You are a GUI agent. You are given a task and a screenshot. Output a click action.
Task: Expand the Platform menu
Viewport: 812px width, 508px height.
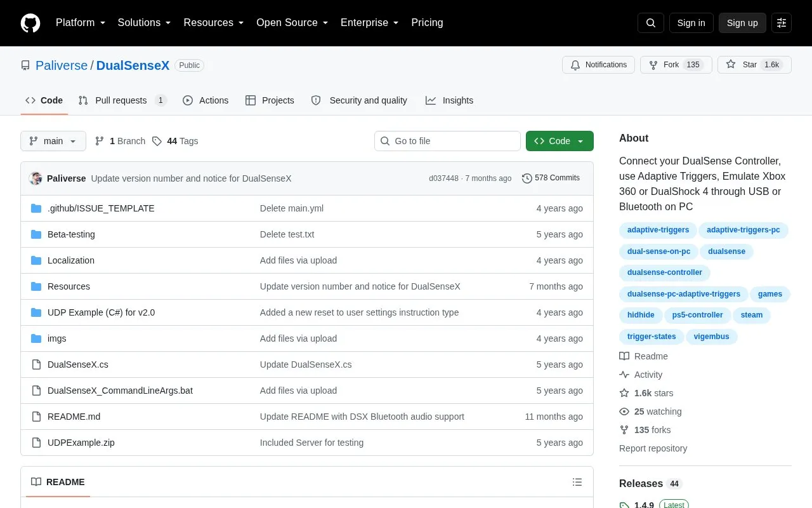tap(81, 23)
